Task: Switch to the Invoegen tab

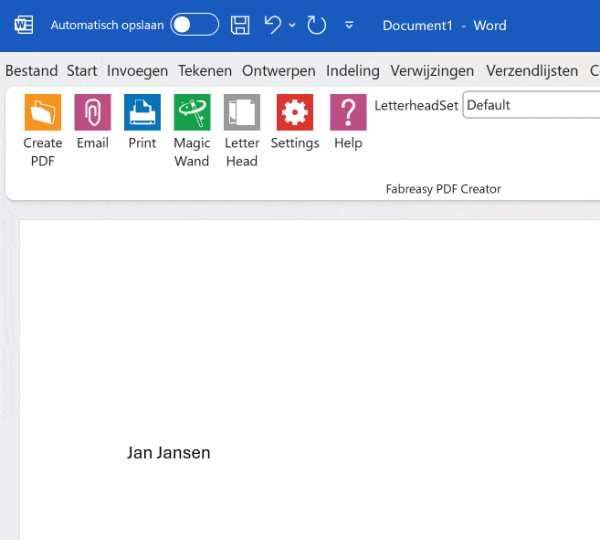Action: click(138, 71)
